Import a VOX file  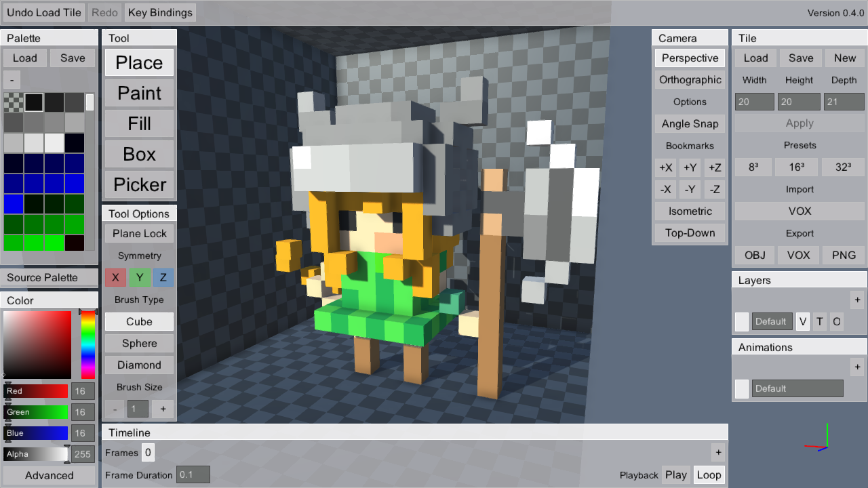click(x=800, y=211)
